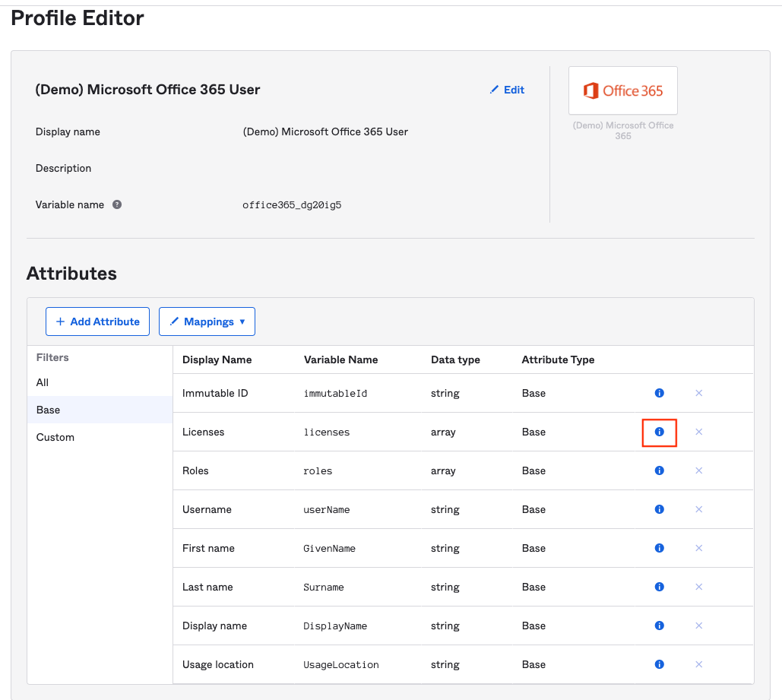Open the Mappings dropdown

point(207,321)
